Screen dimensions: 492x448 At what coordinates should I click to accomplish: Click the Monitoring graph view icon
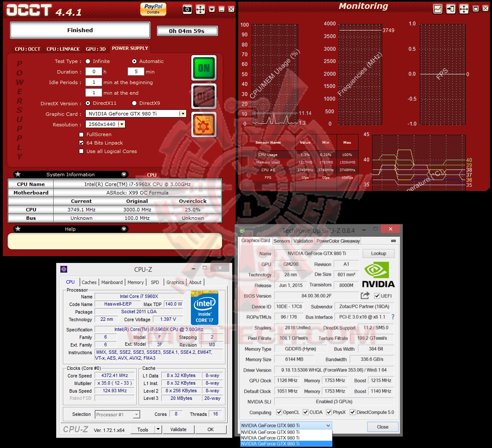pyautogui.click(x=438, y=9)
